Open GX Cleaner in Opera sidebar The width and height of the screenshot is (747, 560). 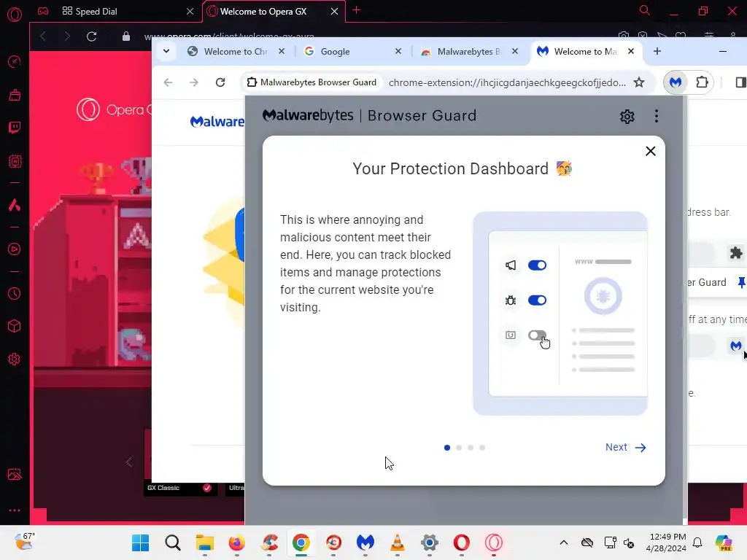[x=15, y=95]
